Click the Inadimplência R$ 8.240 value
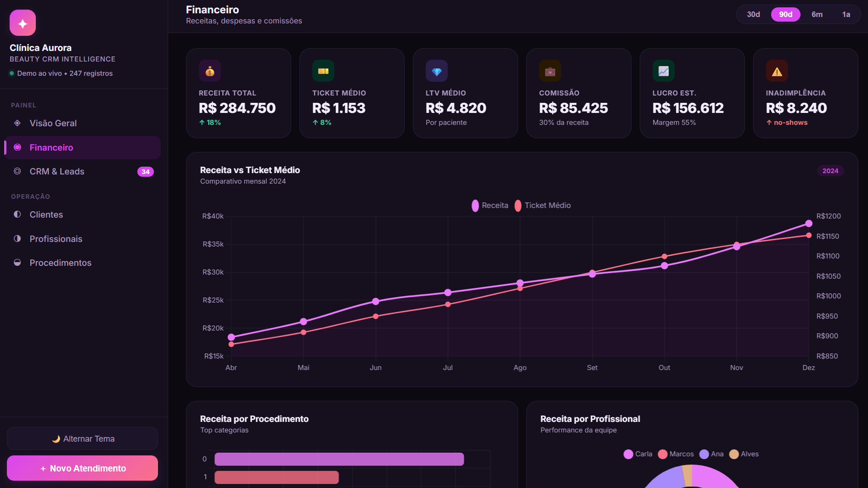The height and width of the screenshot is (488, 868). click(x=796, y=108)
